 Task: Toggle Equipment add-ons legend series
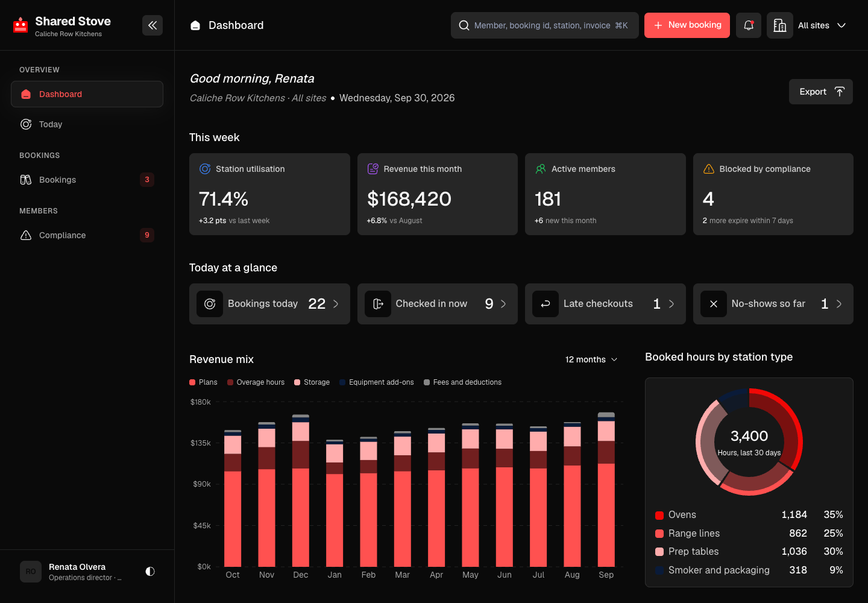coord(377,382)
